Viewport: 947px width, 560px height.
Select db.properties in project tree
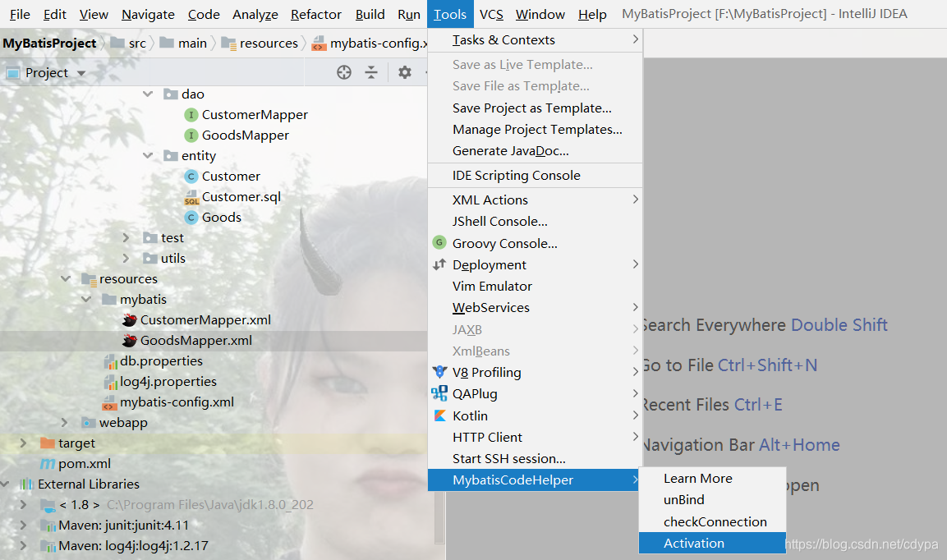(161, 361)
